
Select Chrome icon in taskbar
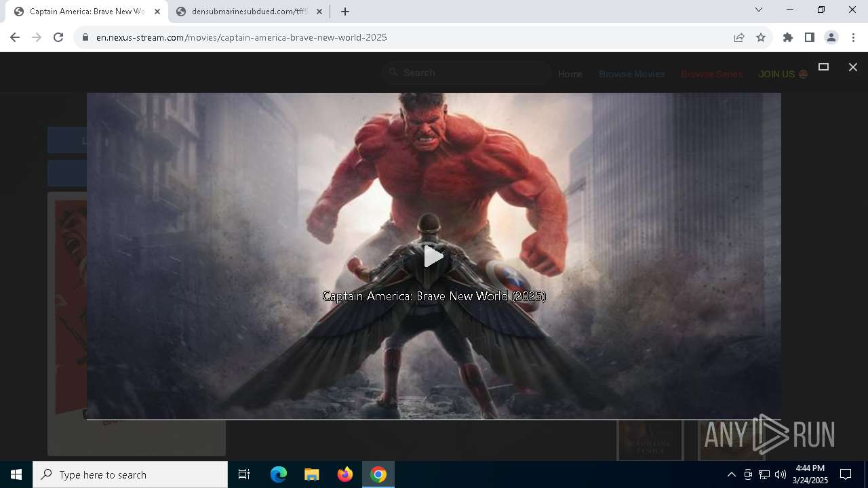pyautogui.click(x=378, y=474)
